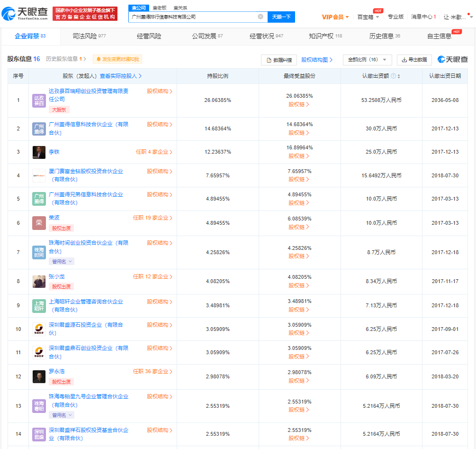Click the 天眼查 logo in header
This screenshot has height=449, width=476.
(x=25, y=14)
